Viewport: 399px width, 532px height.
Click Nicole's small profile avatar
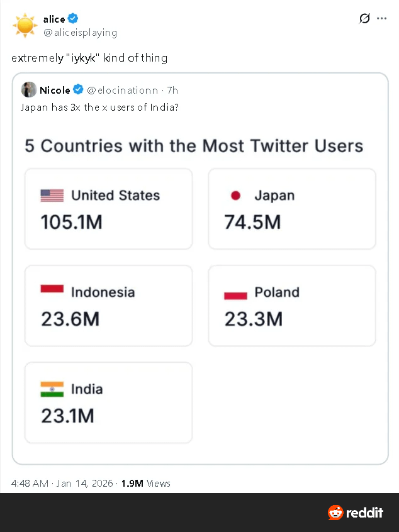point(28,90)
